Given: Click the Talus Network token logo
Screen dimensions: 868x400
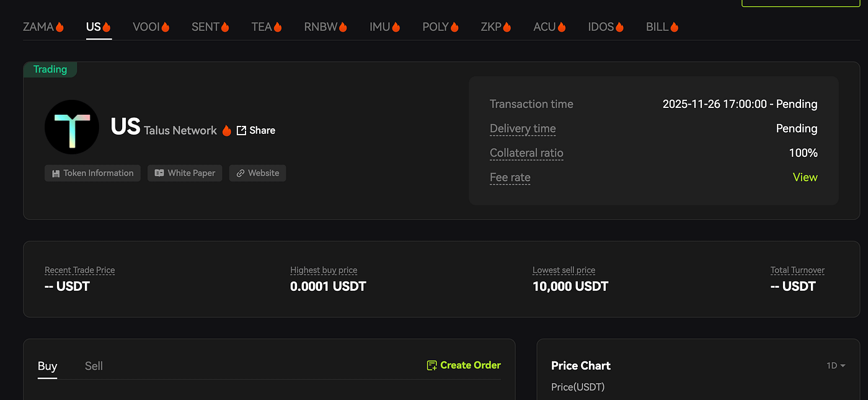Looking at the screenshot, I should pyautogui.click(x=72, y=127).
